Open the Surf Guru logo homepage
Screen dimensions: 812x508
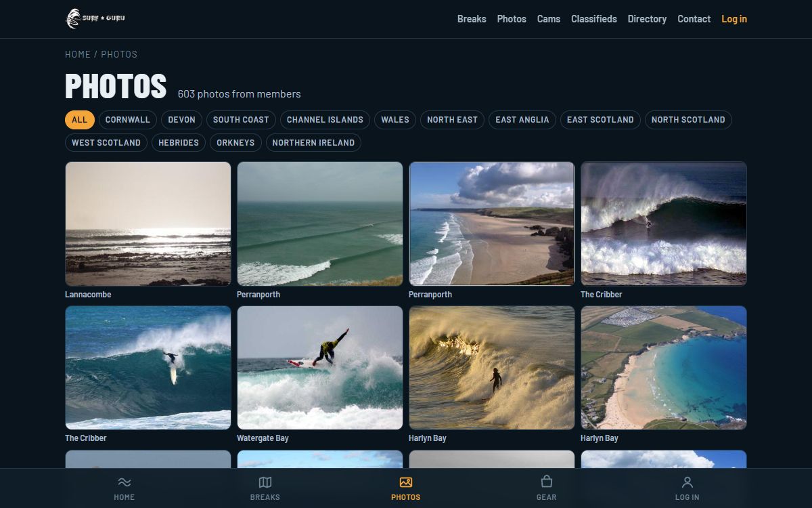[x=95, y=19]
